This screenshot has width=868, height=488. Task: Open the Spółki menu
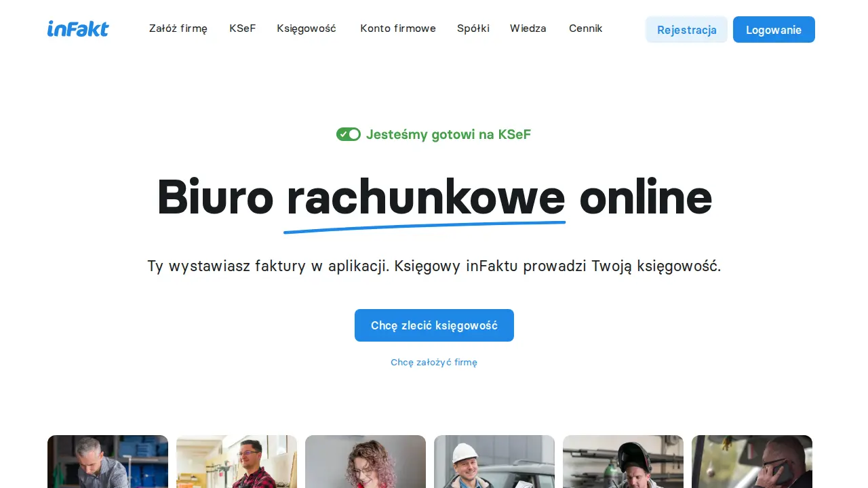473,28
